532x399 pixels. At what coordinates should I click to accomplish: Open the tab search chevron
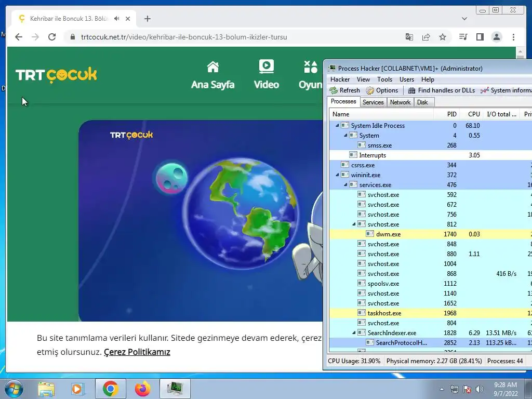click(464, 19)
